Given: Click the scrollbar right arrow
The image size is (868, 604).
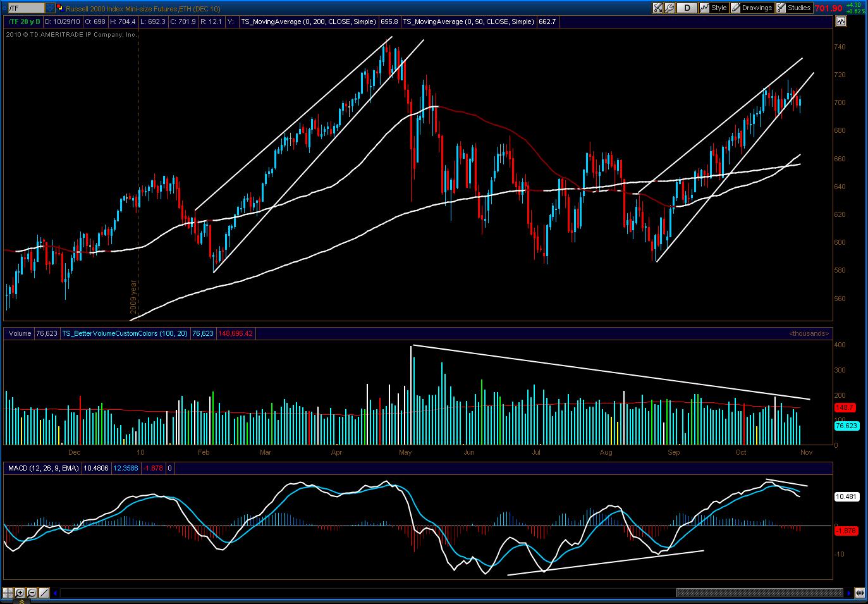Looking at the screenshot, I should point(848,593).
